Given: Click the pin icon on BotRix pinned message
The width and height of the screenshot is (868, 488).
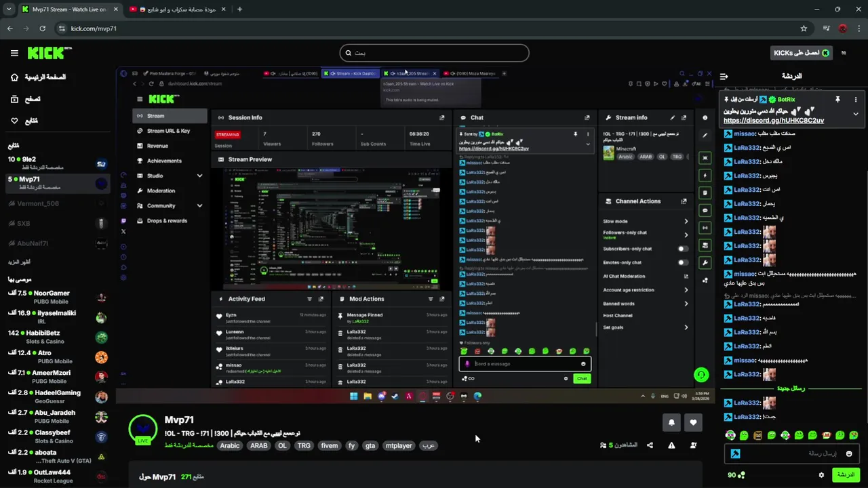Looking at the screenshot, I should point(837,100).
